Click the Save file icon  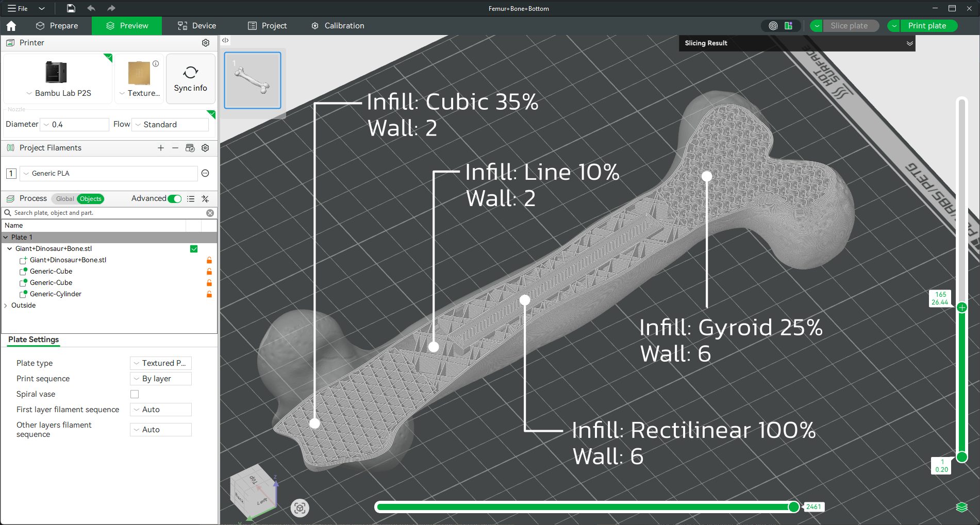coord(71,8)
